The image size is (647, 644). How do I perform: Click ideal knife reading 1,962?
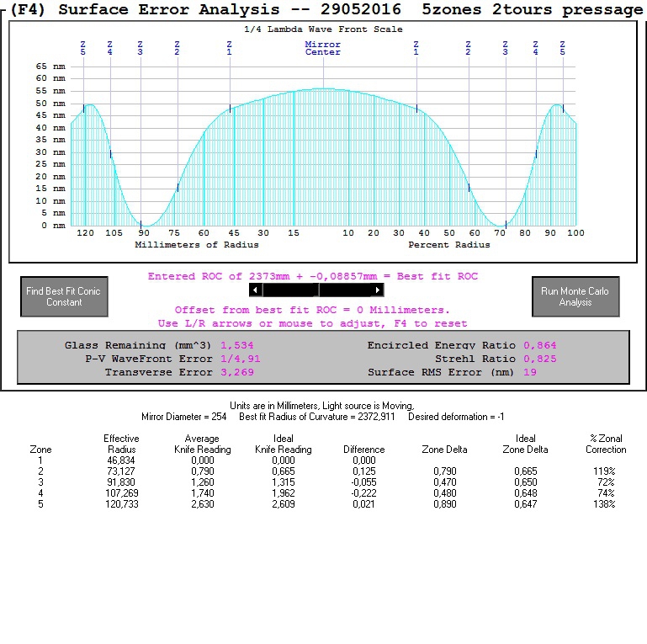[x=284, y=493]
